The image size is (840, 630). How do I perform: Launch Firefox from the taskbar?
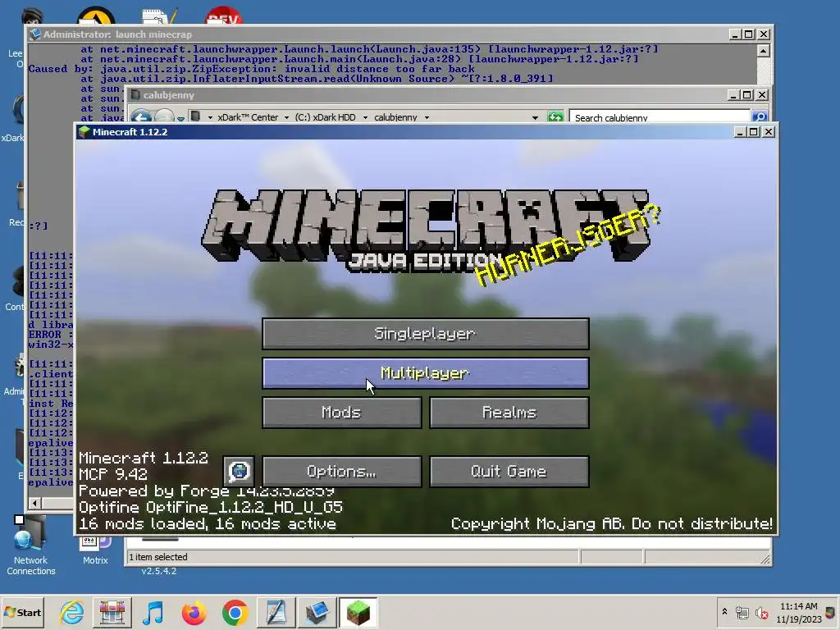click(194, 612)
